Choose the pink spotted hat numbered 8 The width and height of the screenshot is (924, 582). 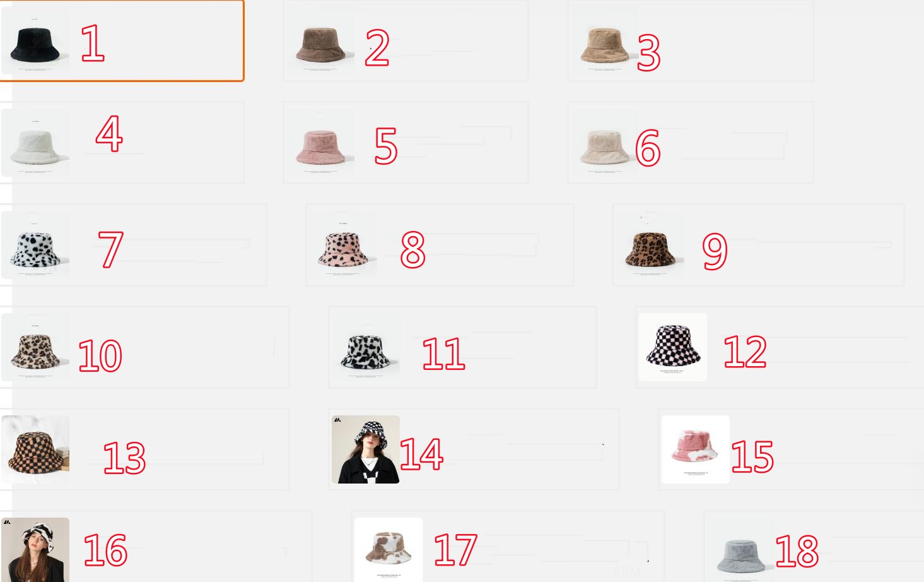click(x=343, y=245)
